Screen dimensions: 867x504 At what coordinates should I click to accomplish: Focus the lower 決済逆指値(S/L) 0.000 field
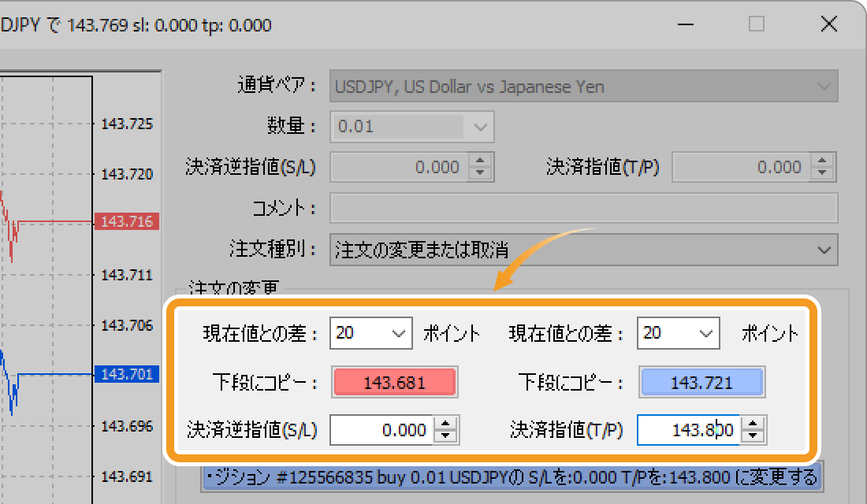[x=382, y=430]
